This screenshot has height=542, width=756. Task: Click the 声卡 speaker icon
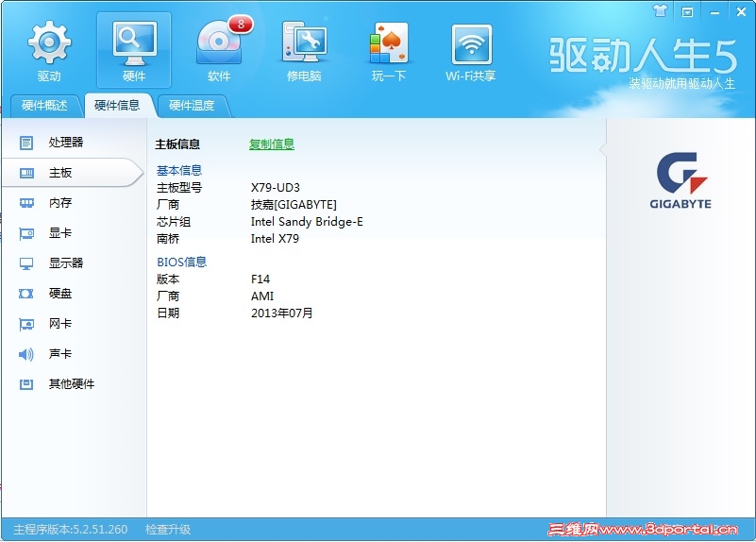point(26,354)
